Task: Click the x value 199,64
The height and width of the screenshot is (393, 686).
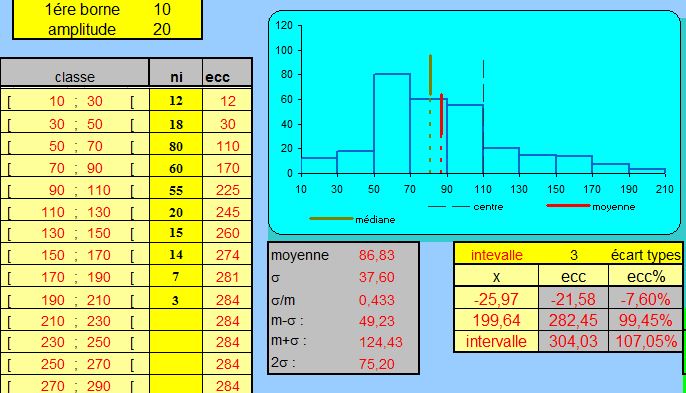Action: click(x=496, y=320)
